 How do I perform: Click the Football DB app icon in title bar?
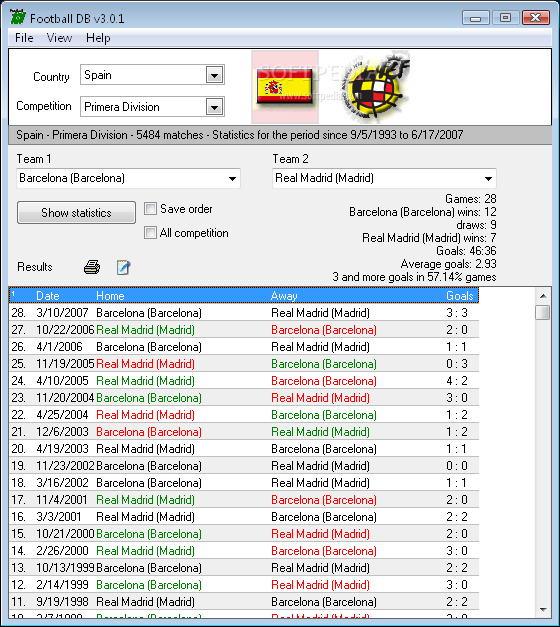tap(18, 18)
